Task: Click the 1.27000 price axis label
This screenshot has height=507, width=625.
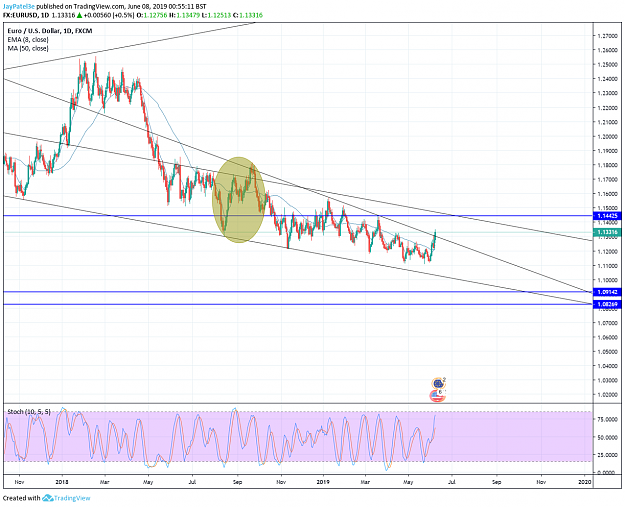Action: (x=607, y=36)
